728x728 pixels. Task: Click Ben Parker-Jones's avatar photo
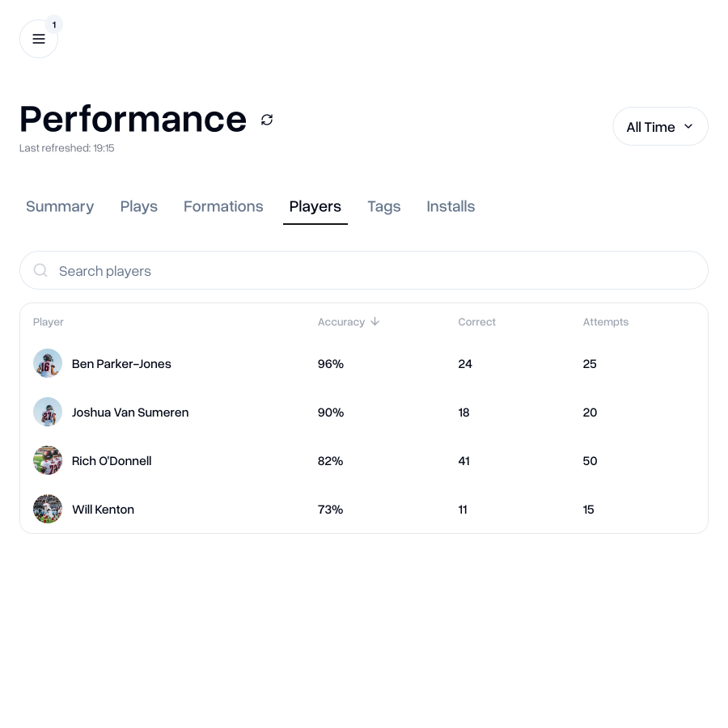[48, 363]
